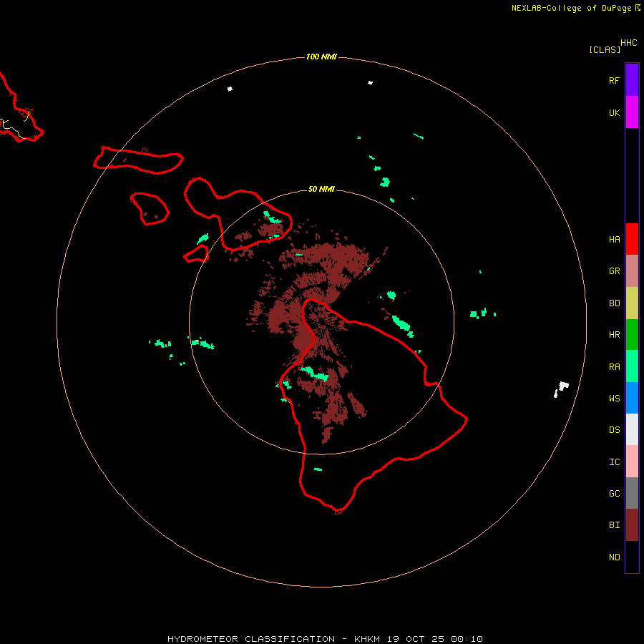
Task: Click the ND black legend swatch
Action: pyautogui.click(x=632, y=557)
